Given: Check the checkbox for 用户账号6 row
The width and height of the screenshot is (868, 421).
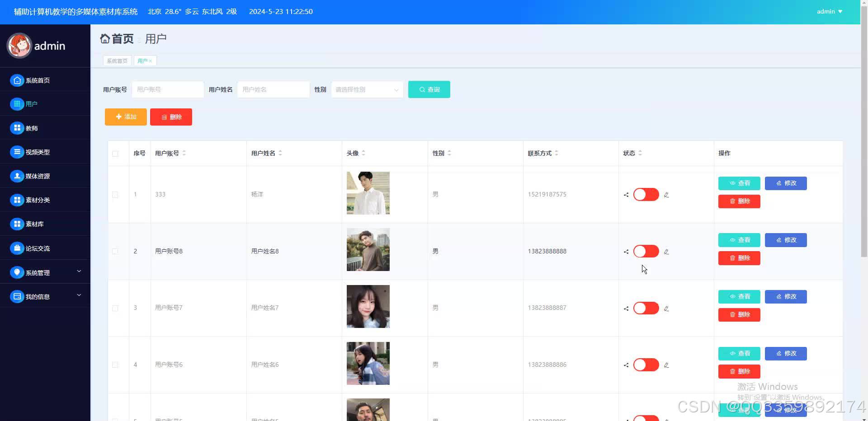Looking at the screenshot, I should 115,365.
